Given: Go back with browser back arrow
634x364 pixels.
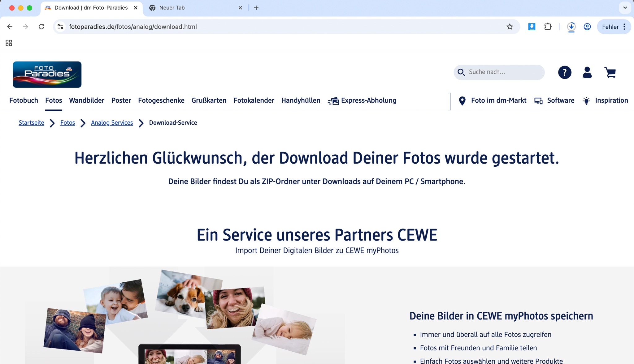Looking at the screenshot, I should click(10, 27).
